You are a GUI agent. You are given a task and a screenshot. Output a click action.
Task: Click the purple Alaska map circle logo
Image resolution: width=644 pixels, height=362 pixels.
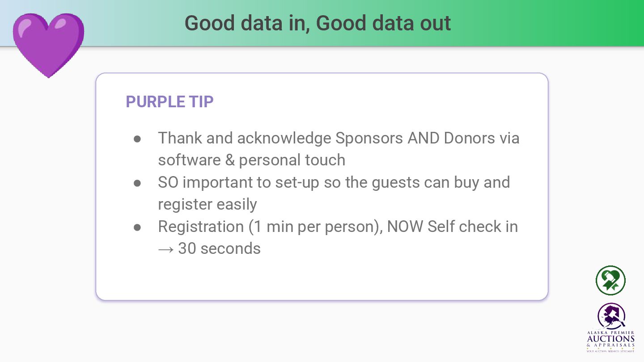(x=611, y=316)
